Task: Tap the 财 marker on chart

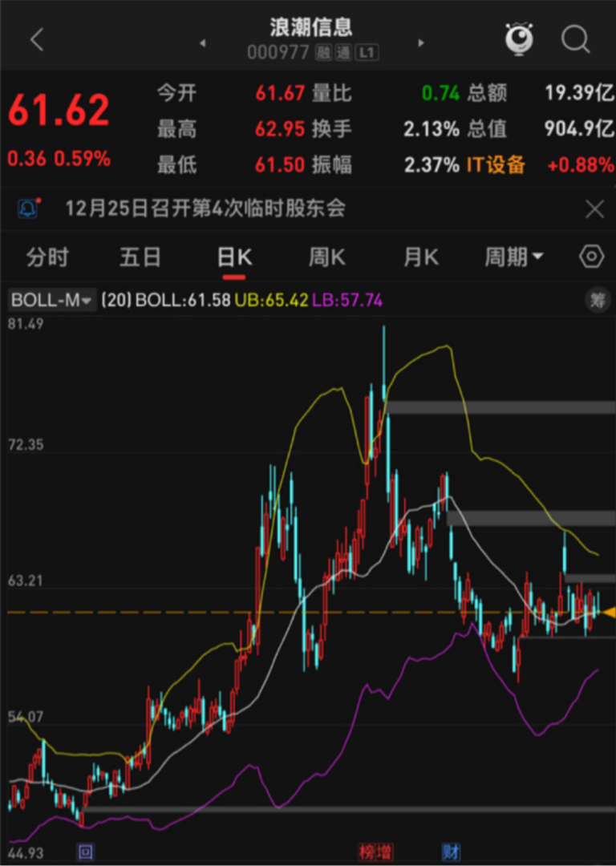Action: tap(450, 852)
